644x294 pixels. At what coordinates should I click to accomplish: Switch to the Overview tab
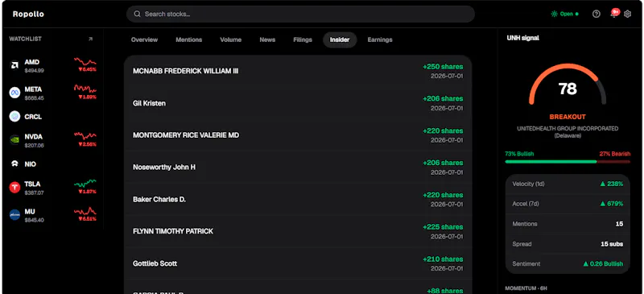[x=144, y=40]
